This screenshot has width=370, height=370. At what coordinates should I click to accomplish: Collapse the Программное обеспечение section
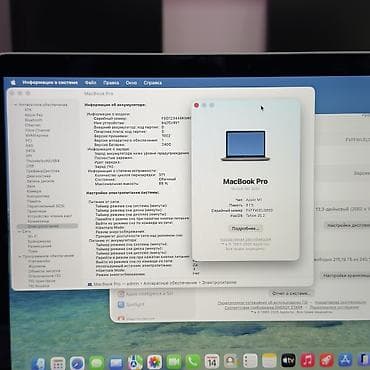[x=20, y=256]
